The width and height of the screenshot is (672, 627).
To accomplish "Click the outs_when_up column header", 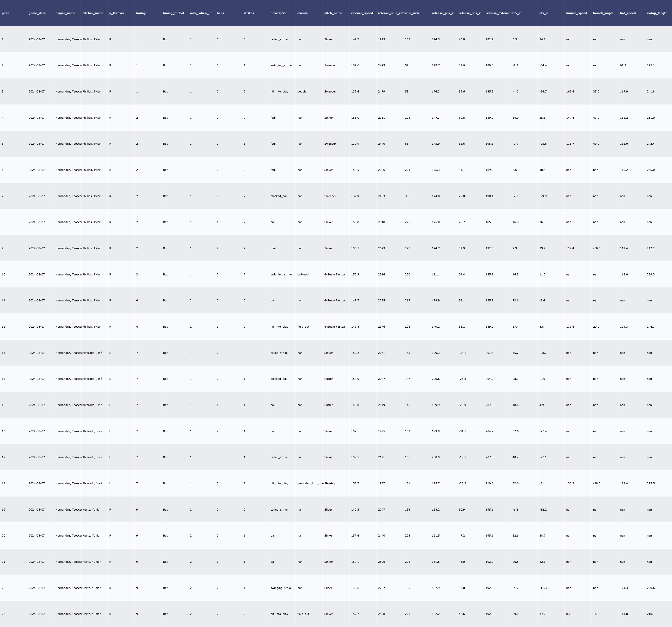I will pyautogui.click(x=201, y=13).
